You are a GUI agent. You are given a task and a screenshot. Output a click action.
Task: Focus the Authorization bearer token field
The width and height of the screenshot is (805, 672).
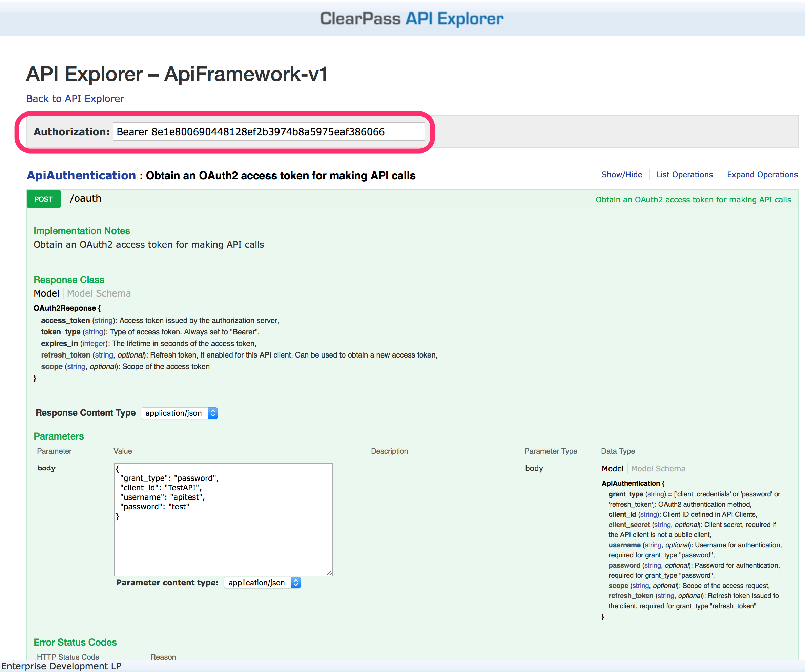pos(269,131)
